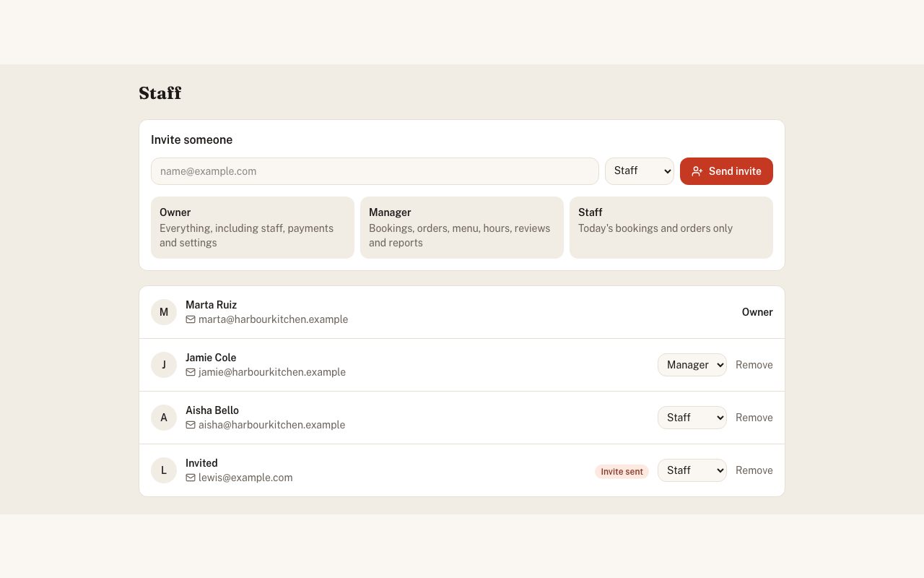Click the email marta@harbourkitchen.example
924x578 pixels.
click(273, 319)
